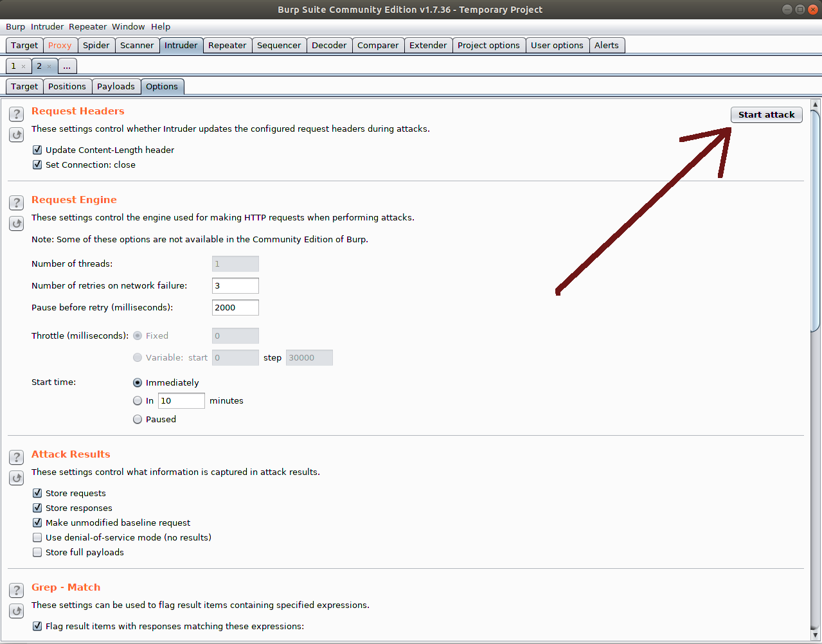Image resolution: width=822 pixels, height=644 pixels.
Task: Click the Number of threads field
Action: [x=235, y=264]
